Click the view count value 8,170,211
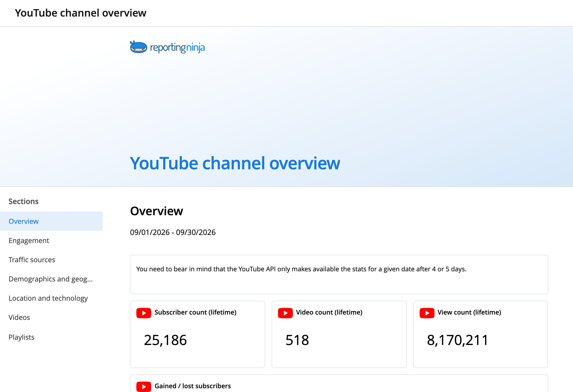Screen dimensions: 573x392 [458, 340]
